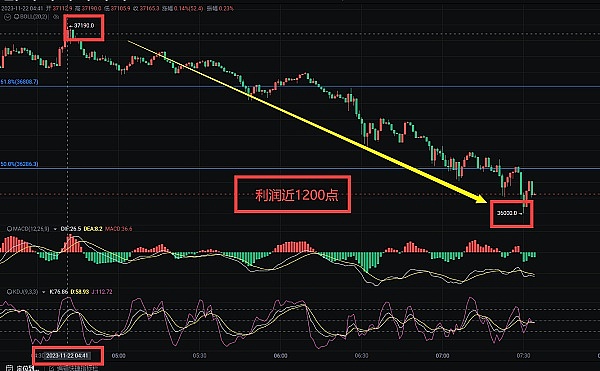Click the 07:00 time axis label

(442, 356)
